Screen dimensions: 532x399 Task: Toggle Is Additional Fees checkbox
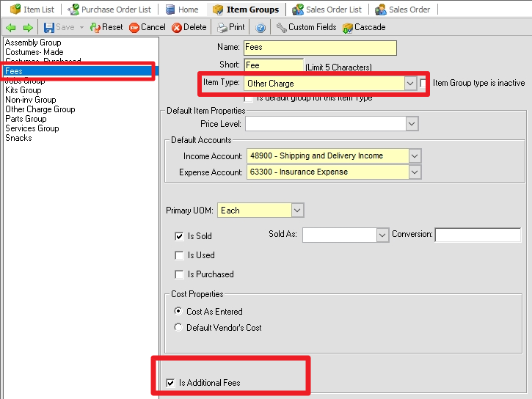point(170,383)
